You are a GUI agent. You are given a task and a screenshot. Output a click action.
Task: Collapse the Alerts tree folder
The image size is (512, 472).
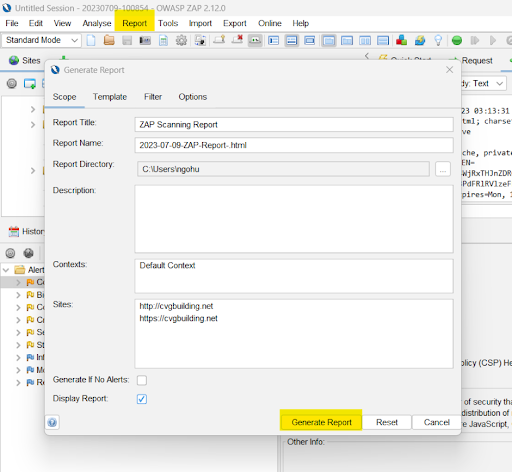[6, 270]
